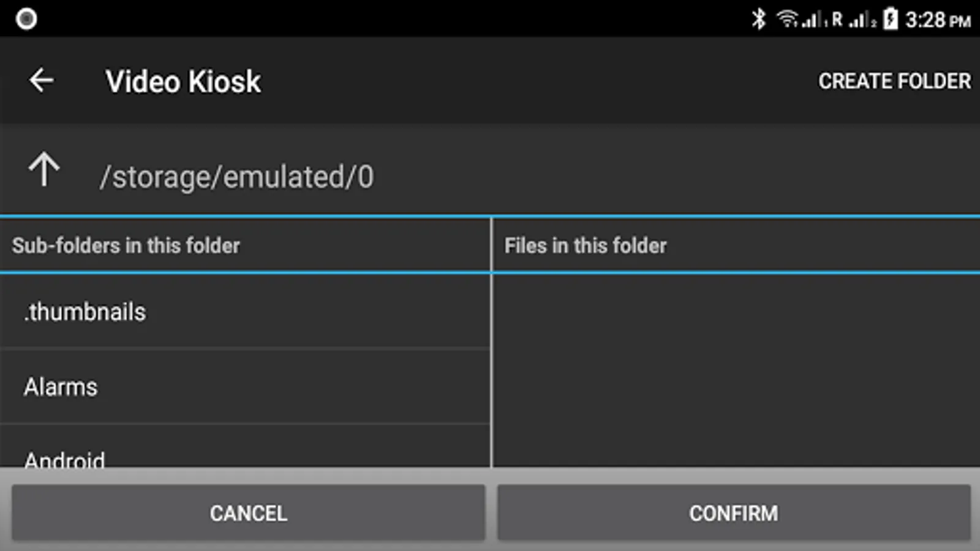Image resolution: width=980 pixels, height=551 pixels.
Task: Click the CONFIRM button
Action: click(x=734, y=513)
